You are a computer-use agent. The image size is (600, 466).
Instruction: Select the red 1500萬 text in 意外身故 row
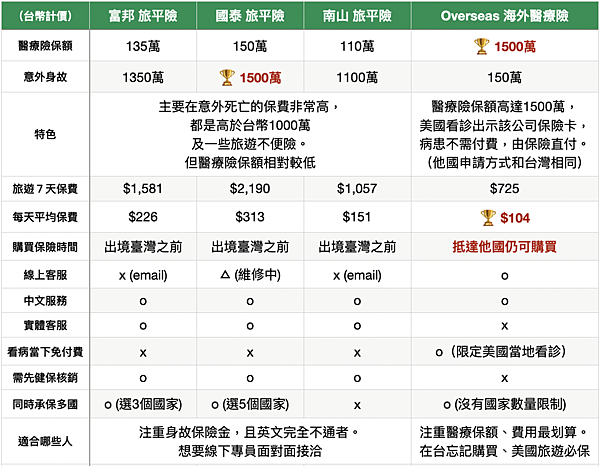[260, 78]
